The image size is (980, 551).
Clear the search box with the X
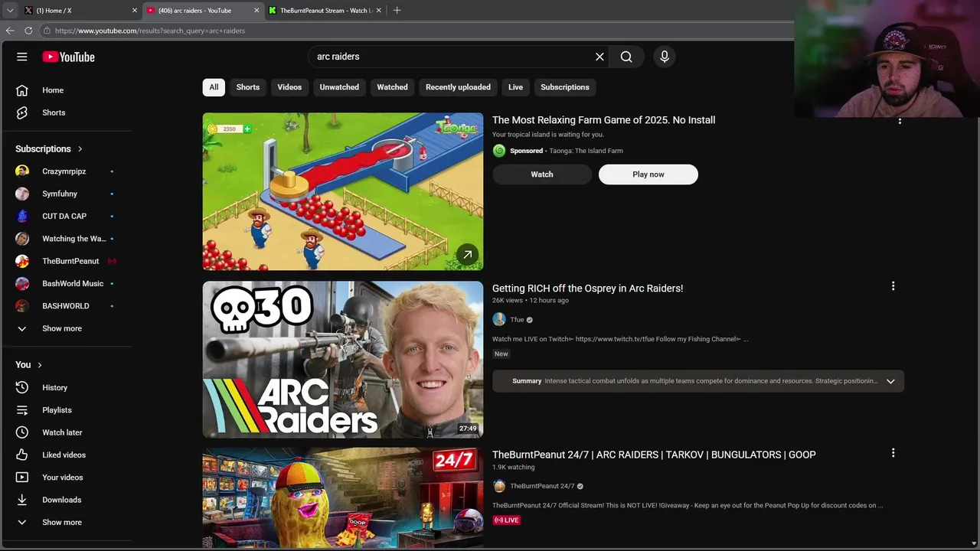599,57
